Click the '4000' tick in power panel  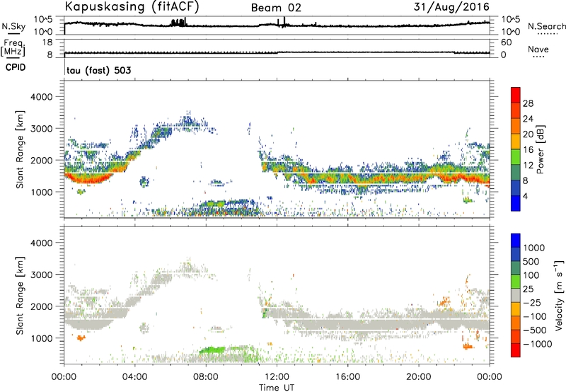(x=42, y=97)
